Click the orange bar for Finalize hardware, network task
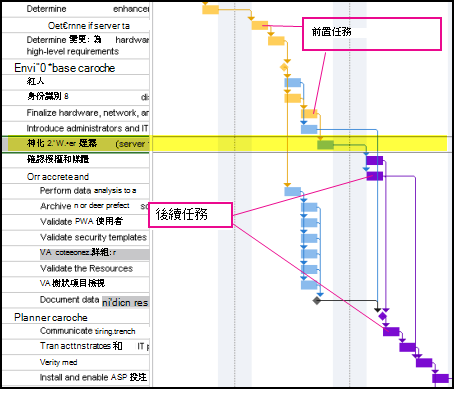457x393 pixels. [x=309, y=114]
